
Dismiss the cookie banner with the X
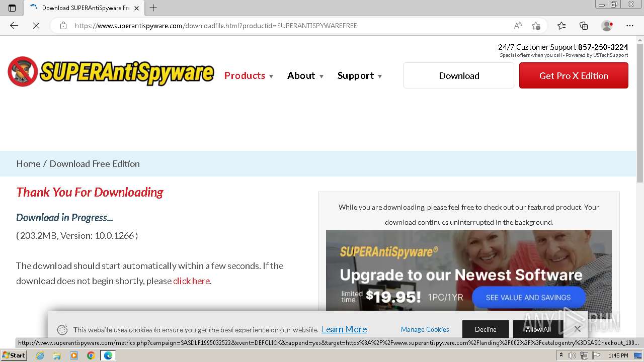(577, 329)
